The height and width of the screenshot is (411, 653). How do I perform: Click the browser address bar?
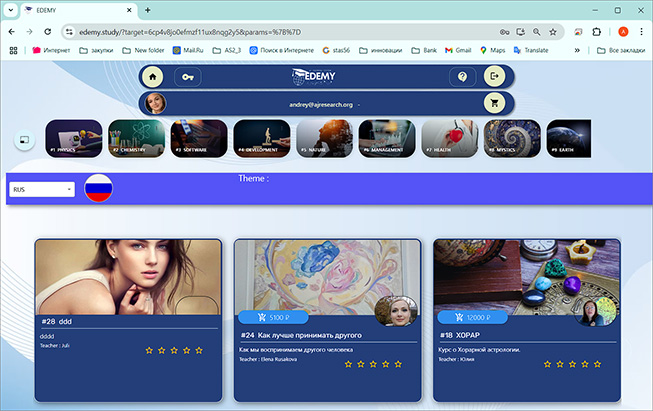pos(280,31)
